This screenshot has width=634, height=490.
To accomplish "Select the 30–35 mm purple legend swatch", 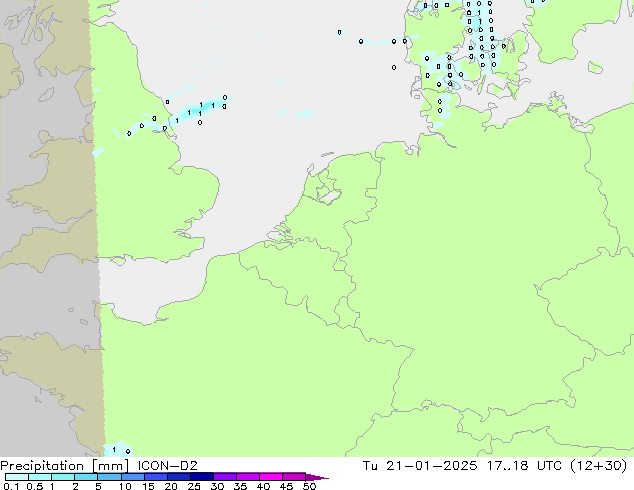I will (224, 477).
